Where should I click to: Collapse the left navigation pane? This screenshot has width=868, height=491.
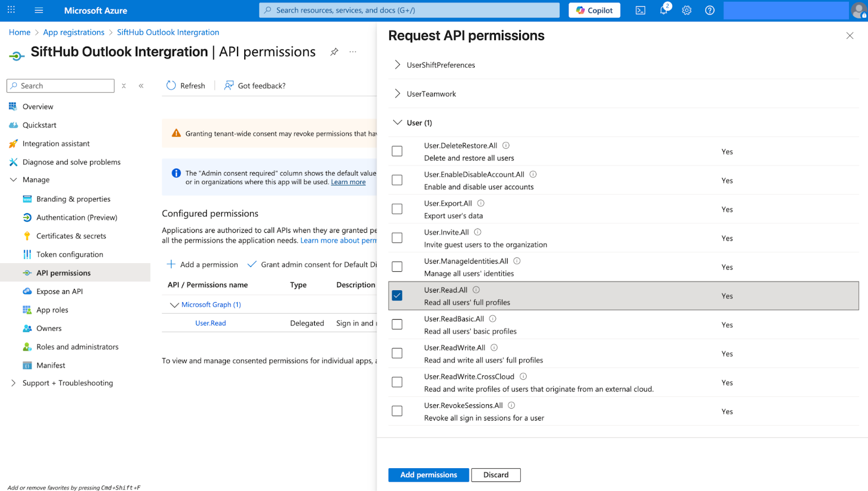pos(141,86)
